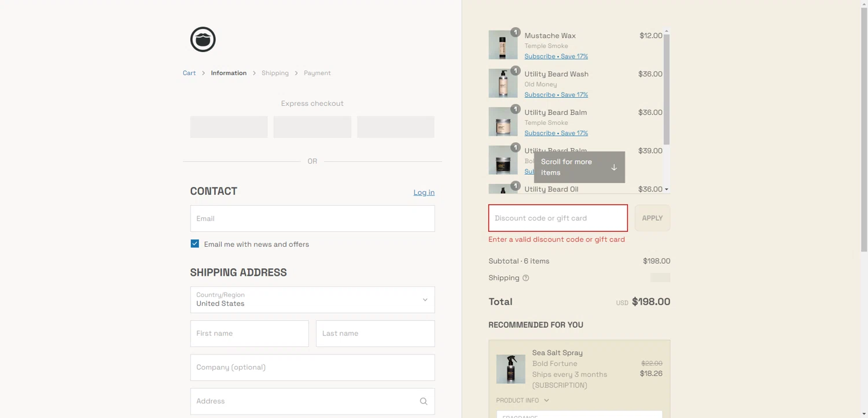The image size is (868, 418).
Task: Click the item list scrollbar thumb
Action: 667,89
